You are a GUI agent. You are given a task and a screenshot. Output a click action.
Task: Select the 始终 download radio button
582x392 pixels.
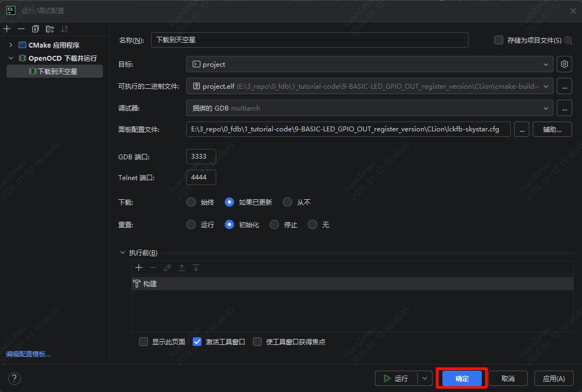point(191,202)
